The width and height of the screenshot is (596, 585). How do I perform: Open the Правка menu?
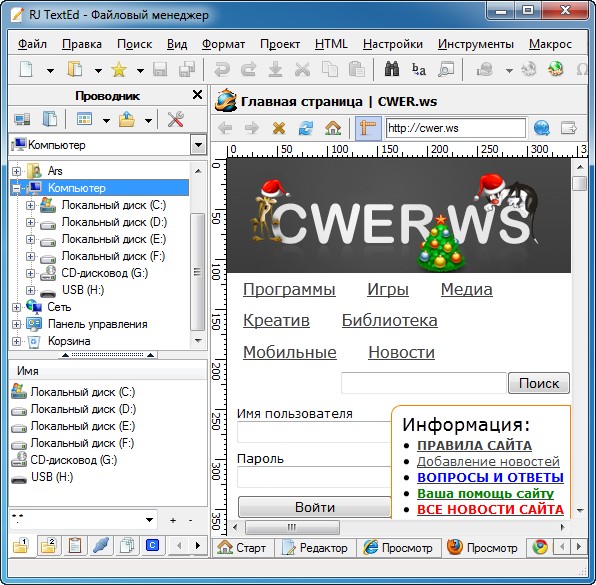point(82,44)
